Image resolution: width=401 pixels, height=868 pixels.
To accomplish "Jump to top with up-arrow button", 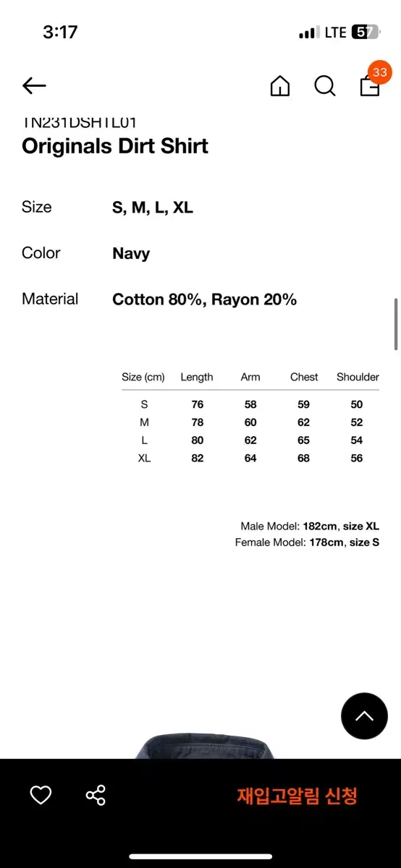I will coord(364,716).
